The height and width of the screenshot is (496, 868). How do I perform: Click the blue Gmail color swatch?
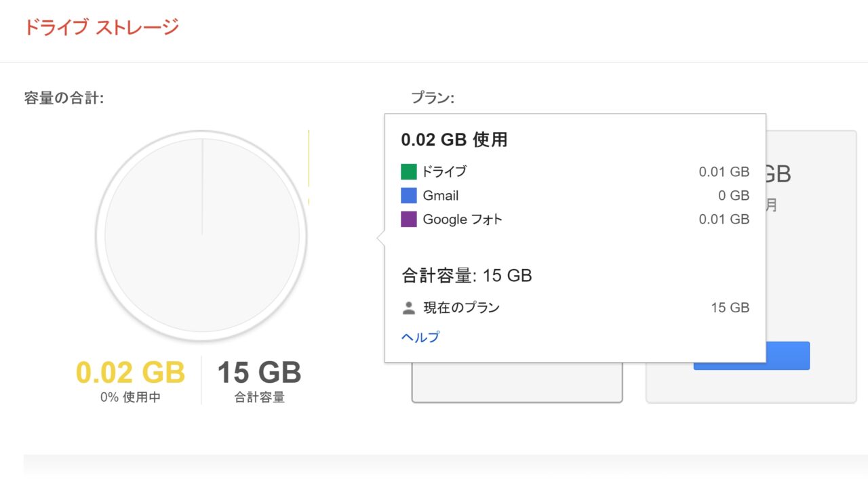[x=408, y=196]
